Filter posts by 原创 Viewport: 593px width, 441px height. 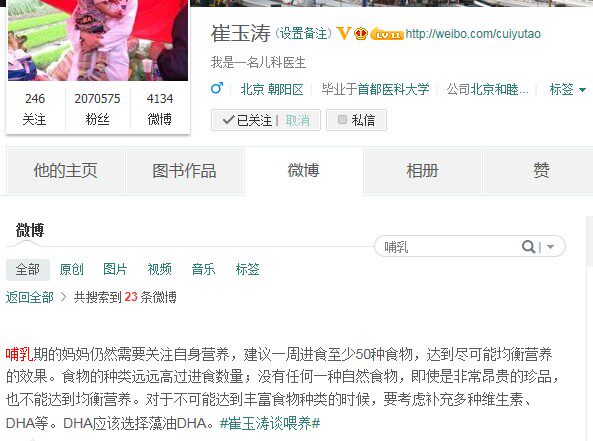(71, 270)
